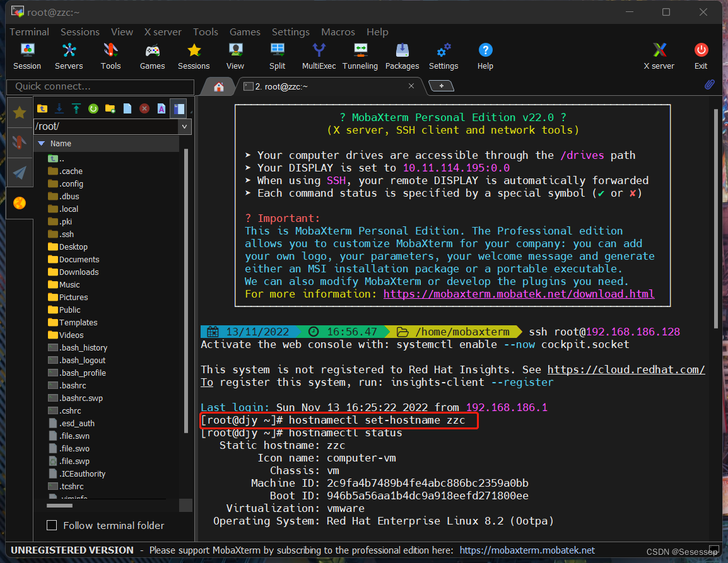Click the paperclip icon near tab bar

point(710,84)
